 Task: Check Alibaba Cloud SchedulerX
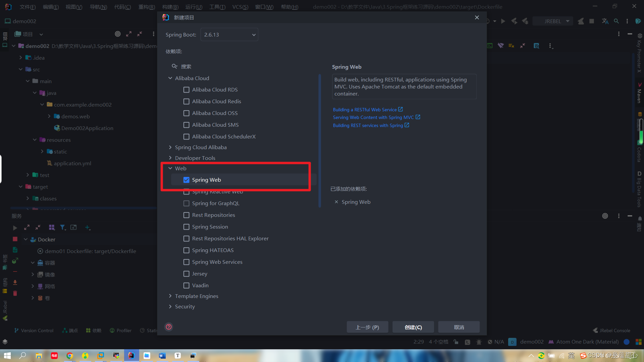tap(186, 136)
